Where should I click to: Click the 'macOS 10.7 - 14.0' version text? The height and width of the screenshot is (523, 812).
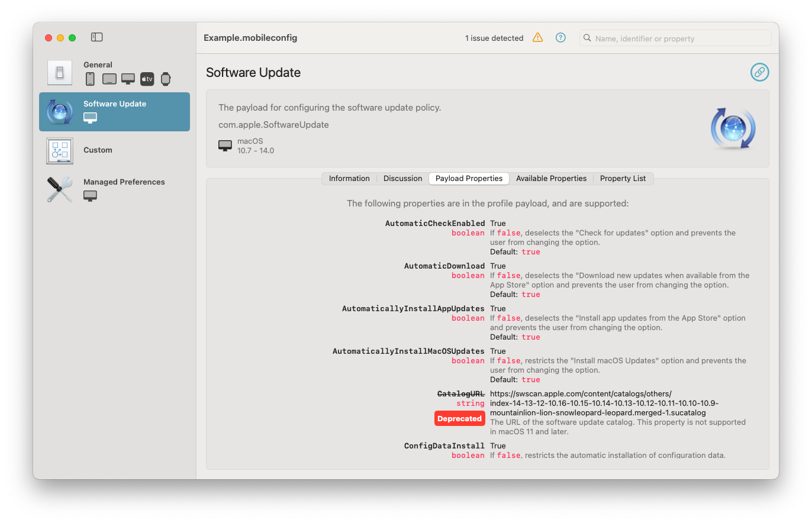click(256, 146)
